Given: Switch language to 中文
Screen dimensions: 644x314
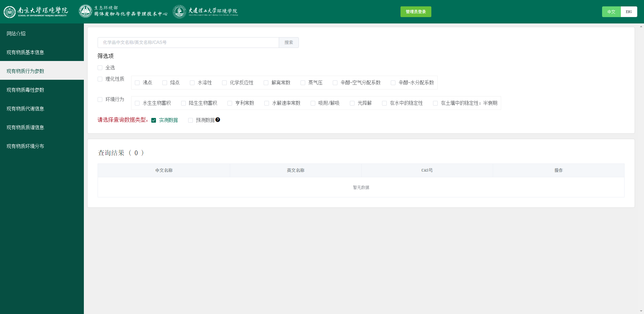Looking at the screenshot, I should click(611, 12).
